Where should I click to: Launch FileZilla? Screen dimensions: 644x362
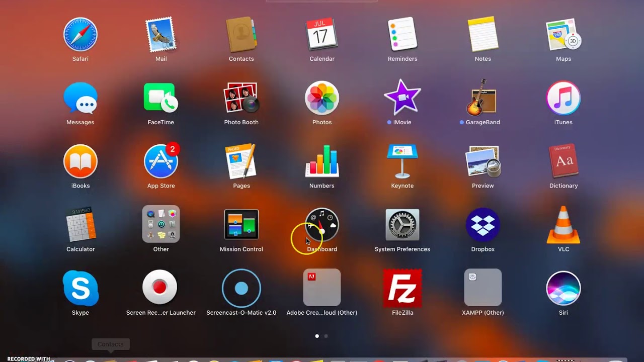click(x=403, y=288)
